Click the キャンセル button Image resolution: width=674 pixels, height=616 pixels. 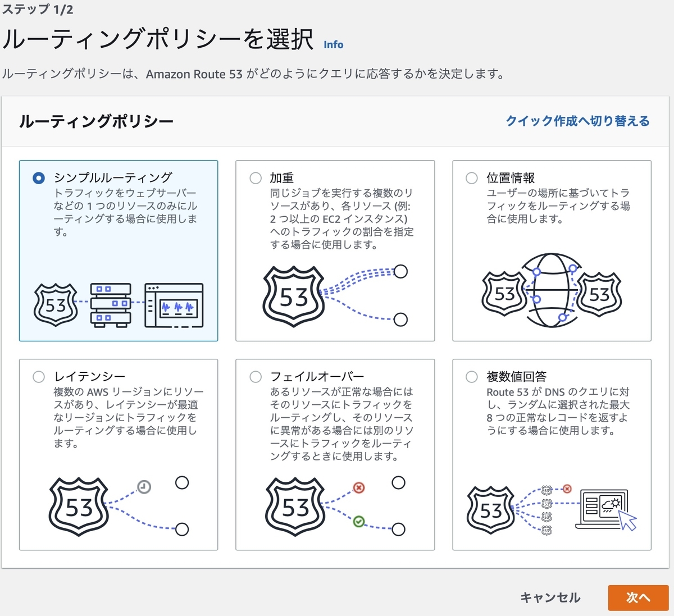point(550,597)
